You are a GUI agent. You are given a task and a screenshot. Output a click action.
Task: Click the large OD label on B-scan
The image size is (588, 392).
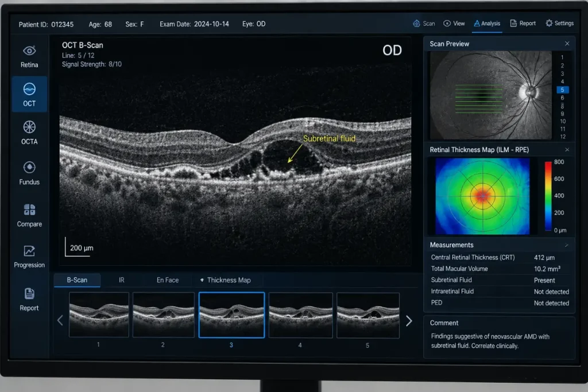click(392, 50)
